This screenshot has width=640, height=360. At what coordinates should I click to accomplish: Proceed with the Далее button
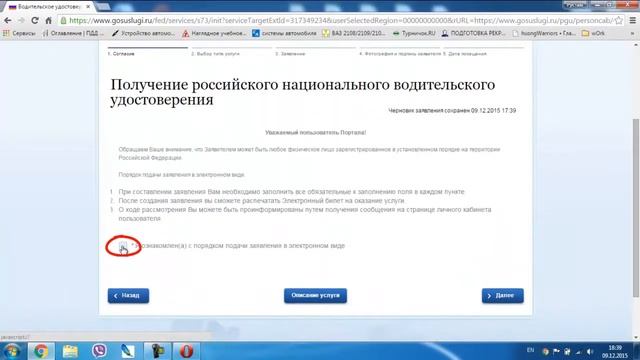tap(502, 296)
